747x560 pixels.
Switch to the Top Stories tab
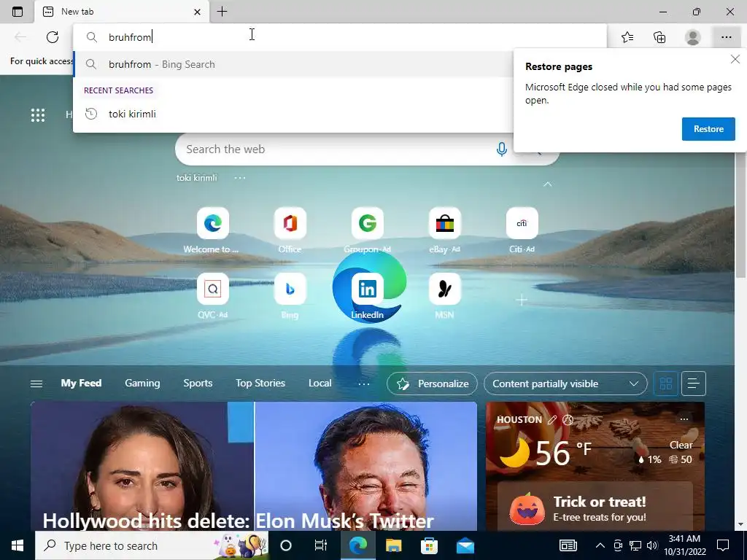260,384
